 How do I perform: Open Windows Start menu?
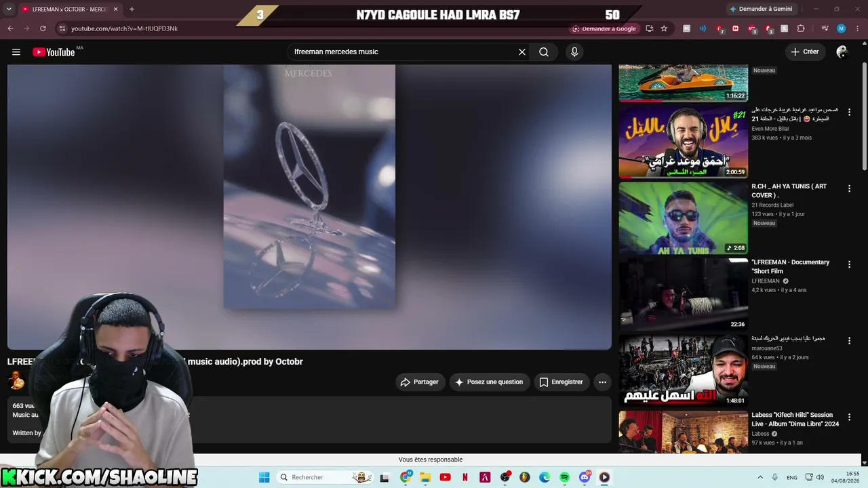(x=264, y=477)
